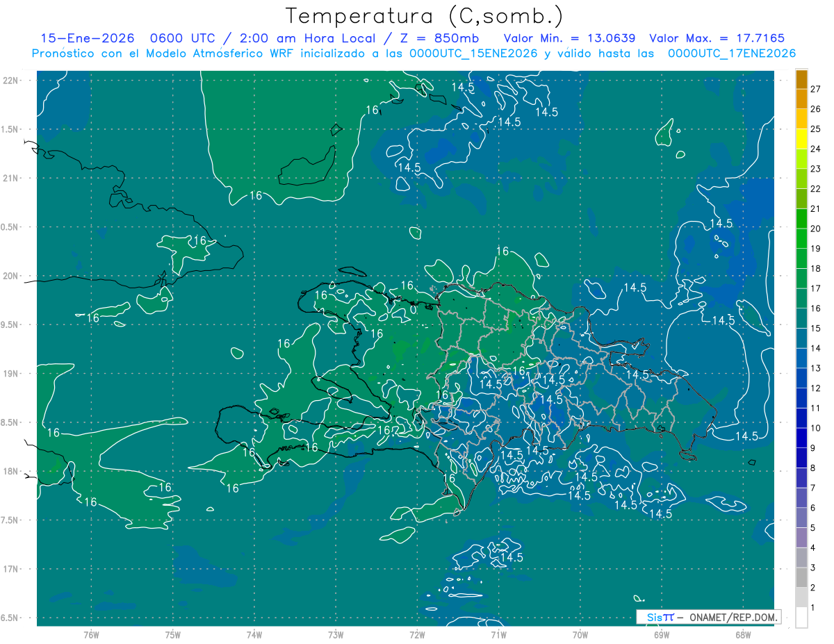834x644 pixels.
Task: Click the 69W longitude label
Action: [x=662, y=634]
